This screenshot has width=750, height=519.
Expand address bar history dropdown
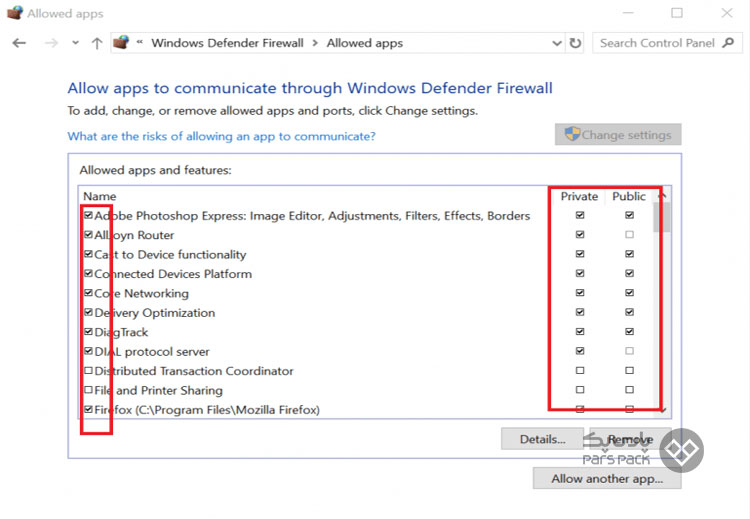[x=557, y=43]
